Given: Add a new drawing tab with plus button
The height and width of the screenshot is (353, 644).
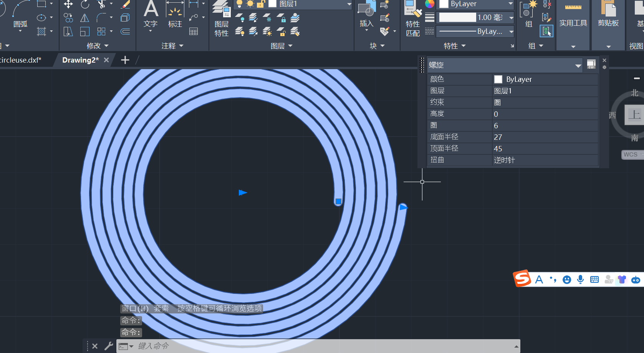Looking at the screenshot, I should point(125,60).
